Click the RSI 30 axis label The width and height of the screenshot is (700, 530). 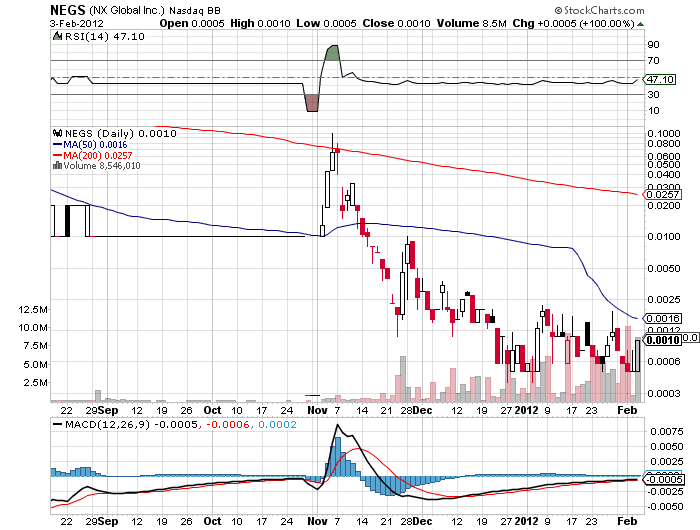pyautogui.click(x=653, y=94)
